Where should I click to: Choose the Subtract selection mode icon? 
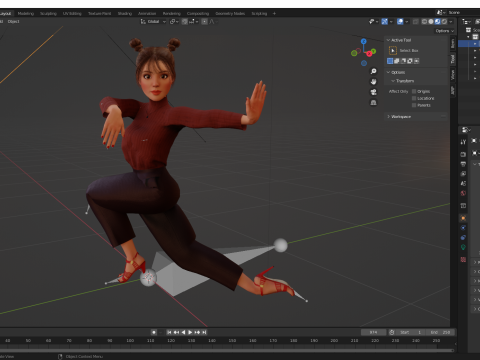point(403,61)
